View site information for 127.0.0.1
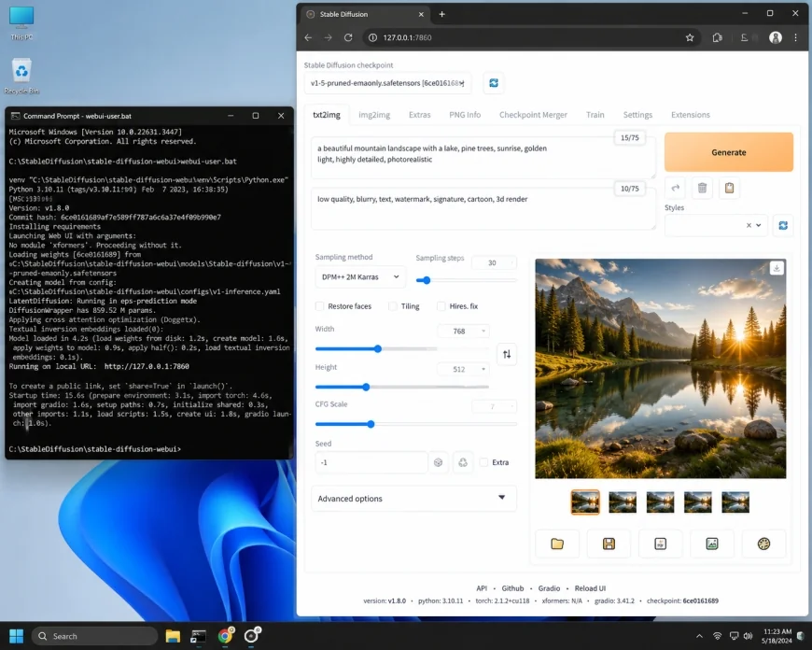Viewport: 812px width, 650px height. (372, 37)
